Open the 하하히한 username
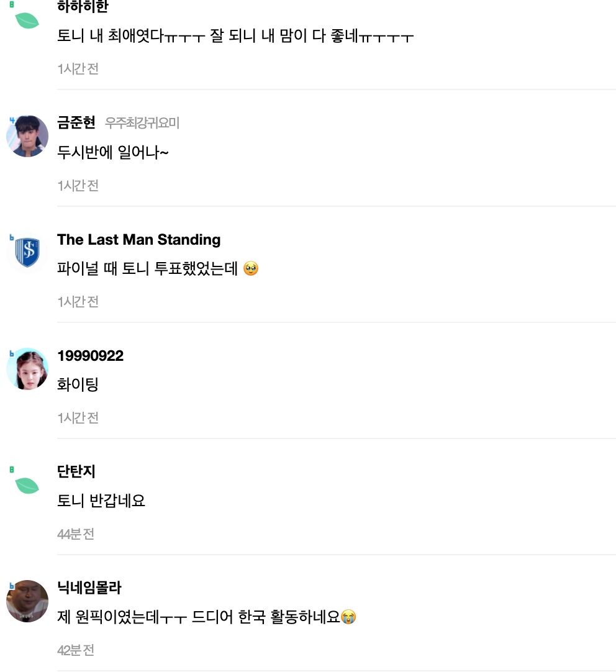 tap(83, 7)
